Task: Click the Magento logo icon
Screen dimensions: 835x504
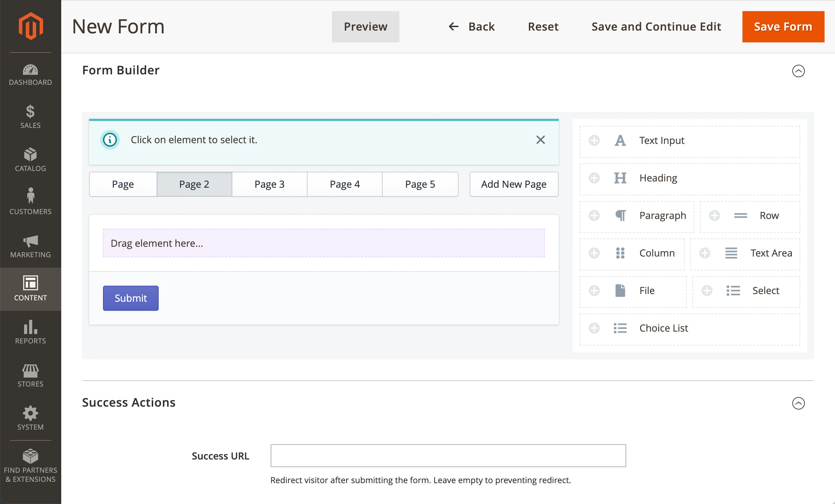Action: pyautogui.click(x=31, y=26)
